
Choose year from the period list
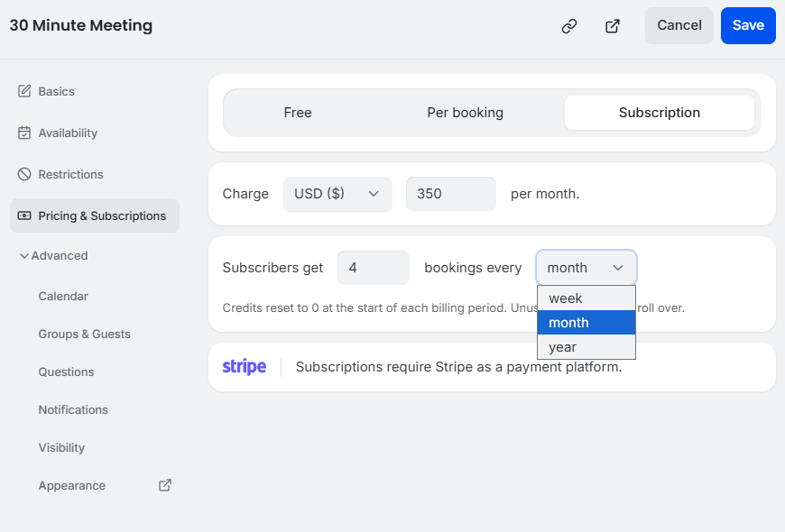point(586,347)
